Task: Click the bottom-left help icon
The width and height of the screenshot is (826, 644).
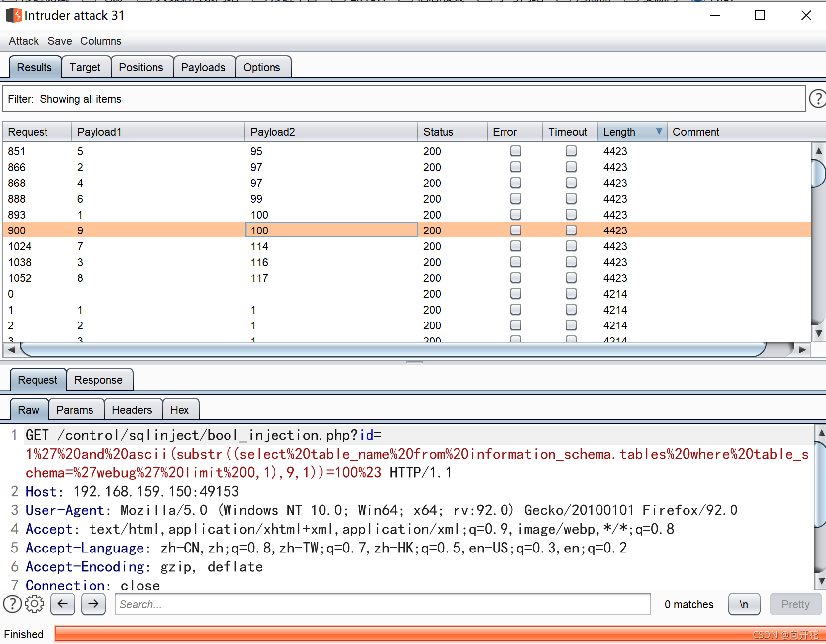Action: click(x=12, y=604)
